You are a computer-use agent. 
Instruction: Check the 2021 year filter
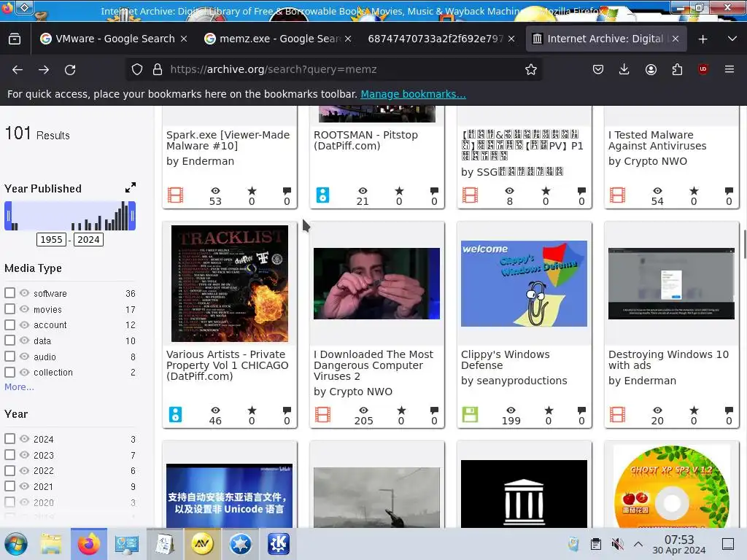(9, 486)
